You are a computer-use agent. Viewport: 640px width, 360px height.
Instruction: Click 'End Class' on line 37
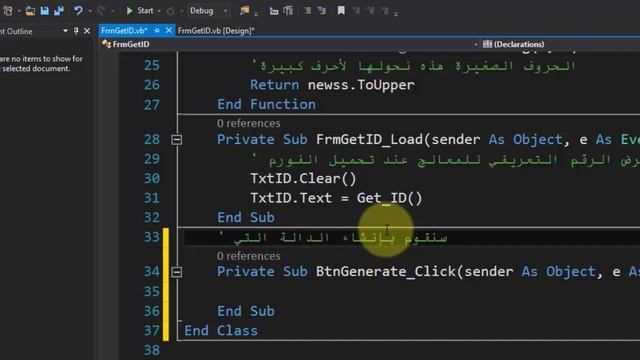[221, 331]
